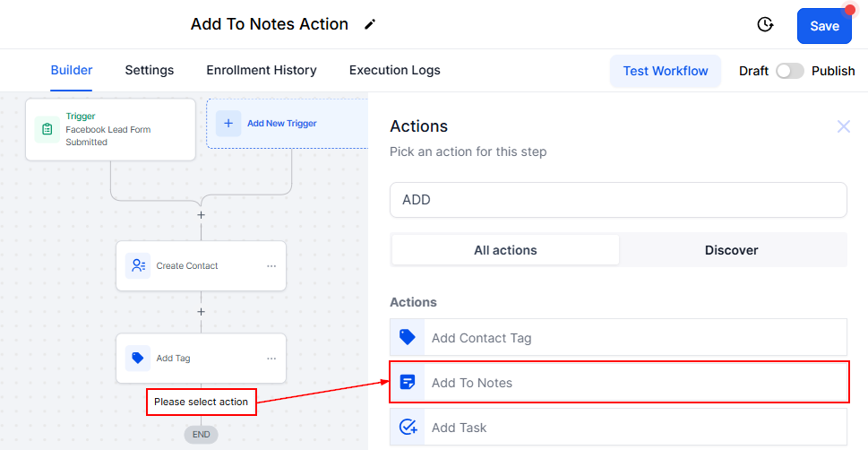Switch to the Settings tab
The width and height of the screenshot is (868, 450).
click(x=150, y=70)
